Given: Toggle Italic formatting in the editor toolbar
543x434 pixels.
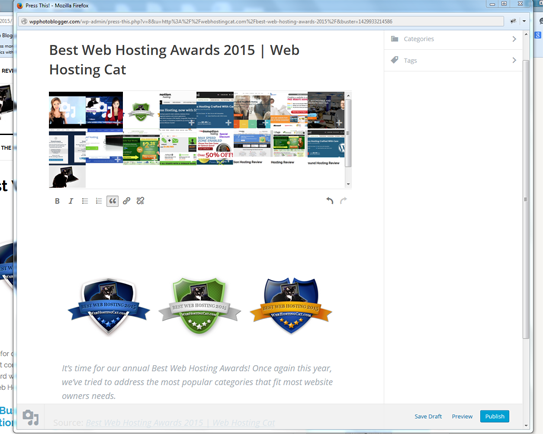Looking at the screenshot, I should point(71,201).
